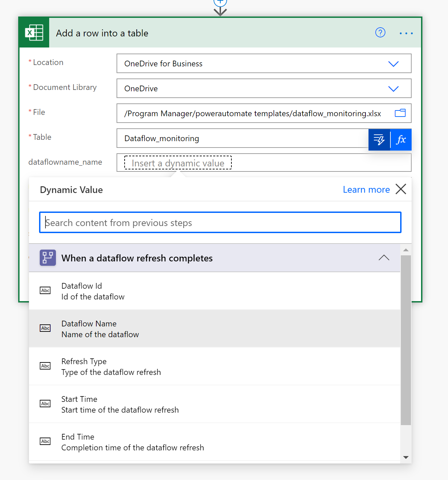Click the Dynamic Value panel heading
Screen dimensions: 448x480
(x=71, y=190)
